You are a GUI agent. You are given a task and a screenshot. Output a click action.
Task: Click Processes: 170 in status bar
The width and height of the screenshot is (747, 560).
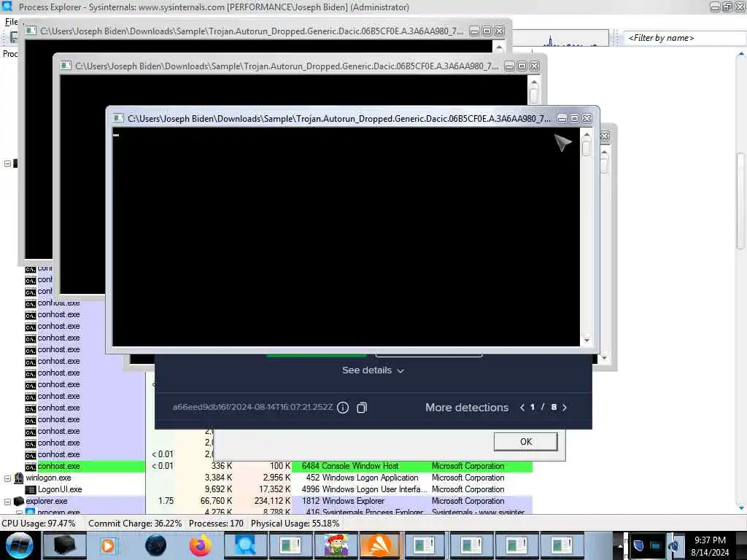[x=216, y=524]
